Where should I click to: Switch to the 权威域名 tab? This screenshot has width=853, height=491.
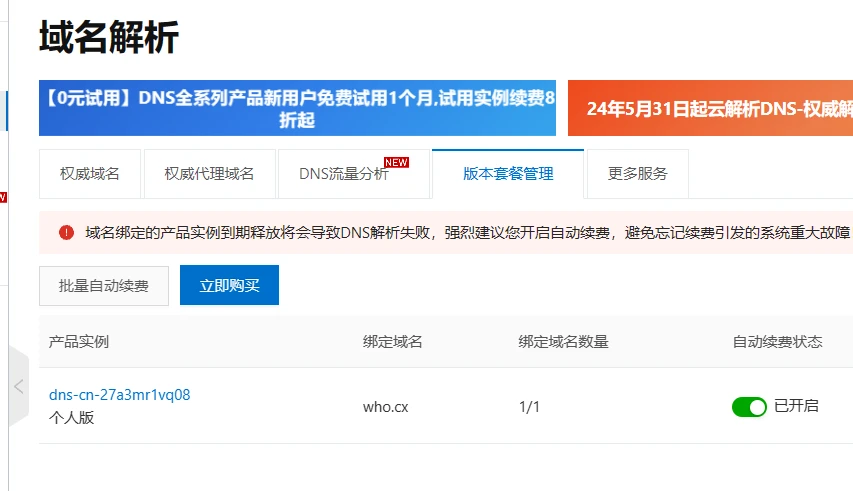coord(89,174)
